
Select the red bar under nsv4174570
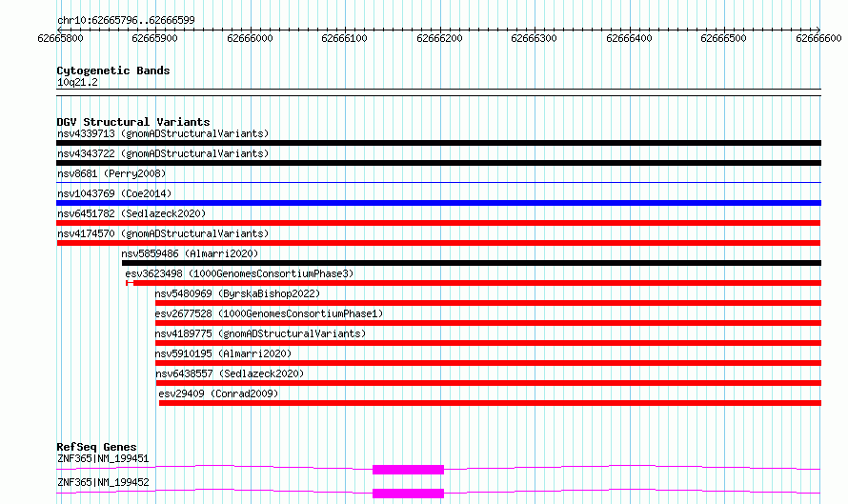(x=438, y=243)
